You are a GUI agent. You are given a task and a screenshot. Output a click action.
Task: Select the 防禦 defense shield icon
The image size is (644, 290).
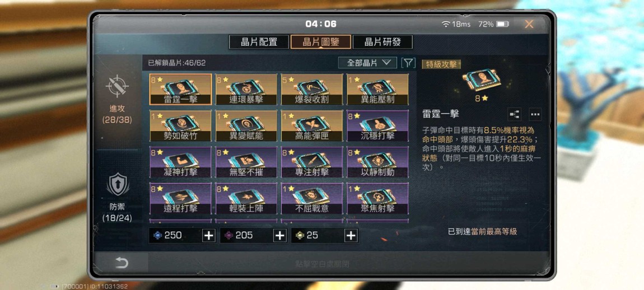118,184
